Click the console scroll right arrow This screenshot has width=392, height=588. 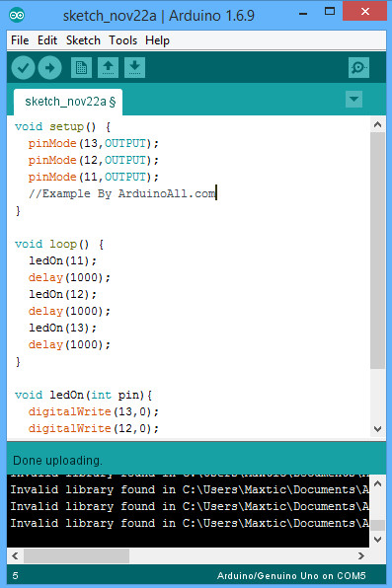[361, 555]
